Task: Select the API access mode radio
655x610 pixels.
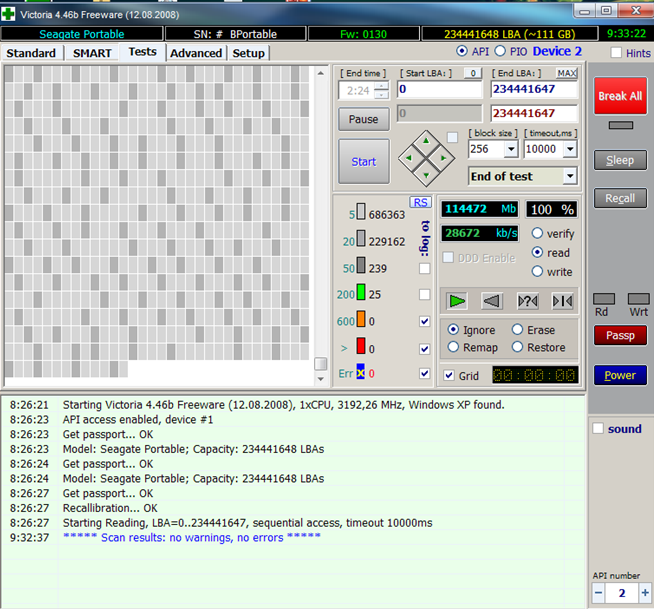Action: coord(462,51)
